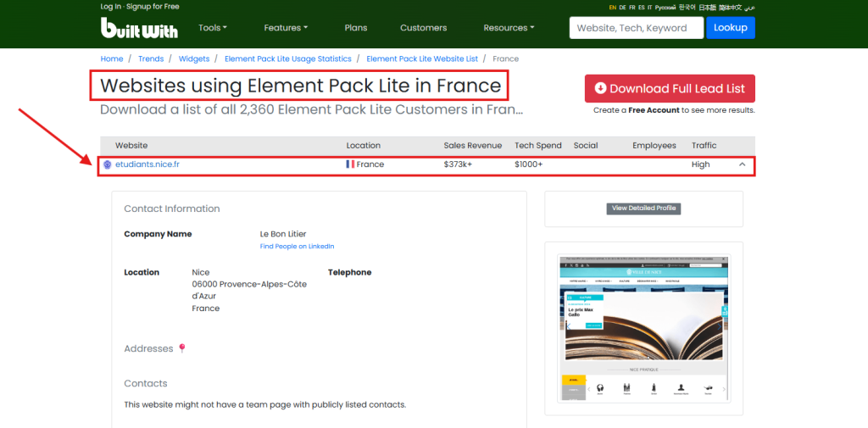Click the Le Bon Litier company name

click(283, 234)
